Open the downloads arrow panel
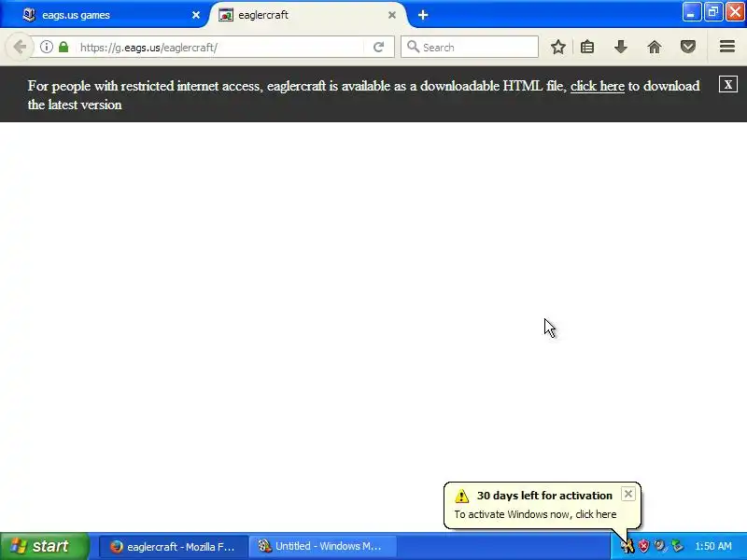The width and height of the screenshot is (747, 560). (621, 48)
